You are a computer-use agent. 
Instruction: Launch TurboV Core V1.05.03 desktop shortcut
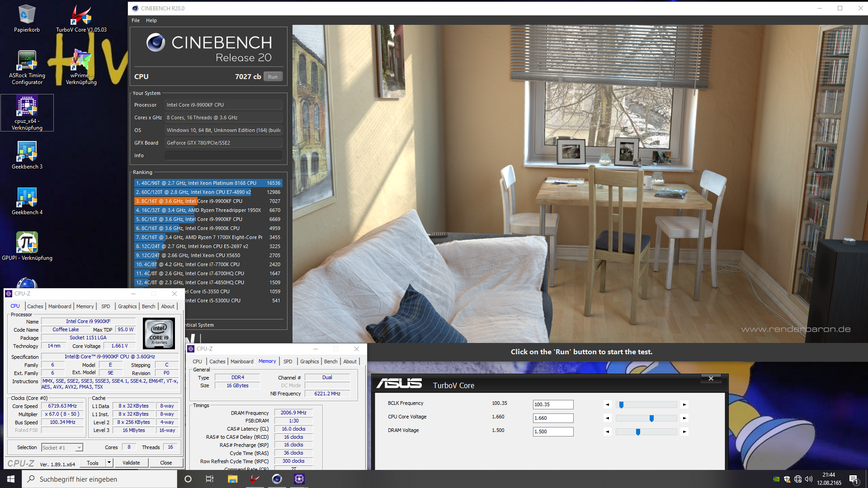tap(81, 18)
